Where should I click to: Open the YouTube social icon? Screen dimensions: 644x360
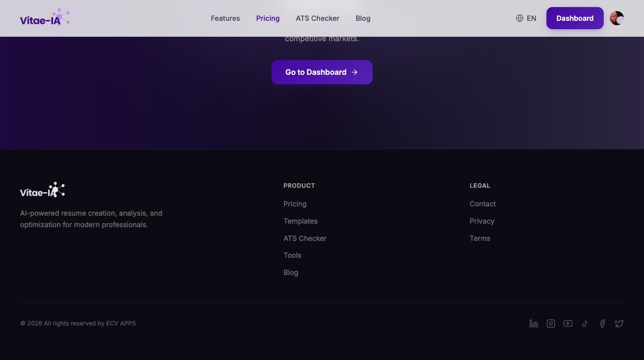point(568,324)
